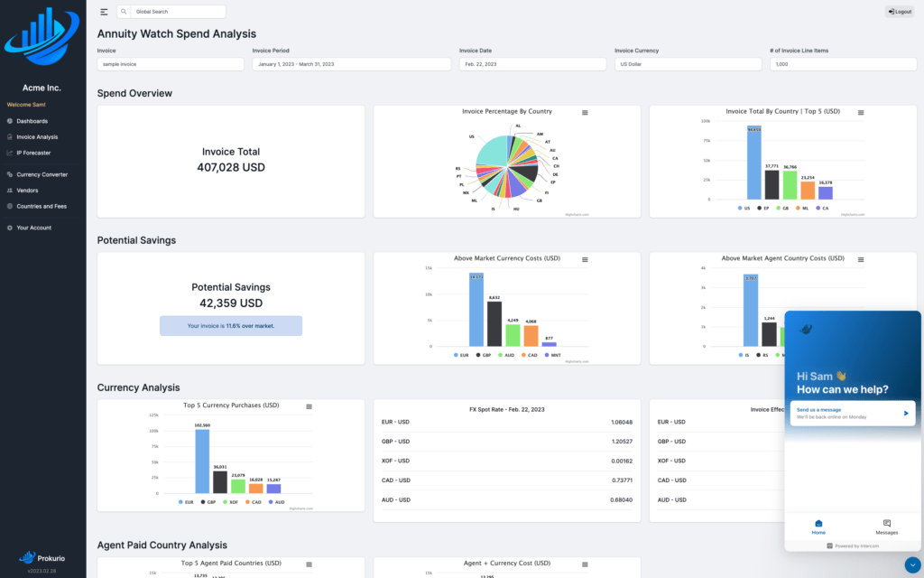
Task: Toggle GBP in Top 5 Currency Purchases legend
Action: tap(208, 502)
